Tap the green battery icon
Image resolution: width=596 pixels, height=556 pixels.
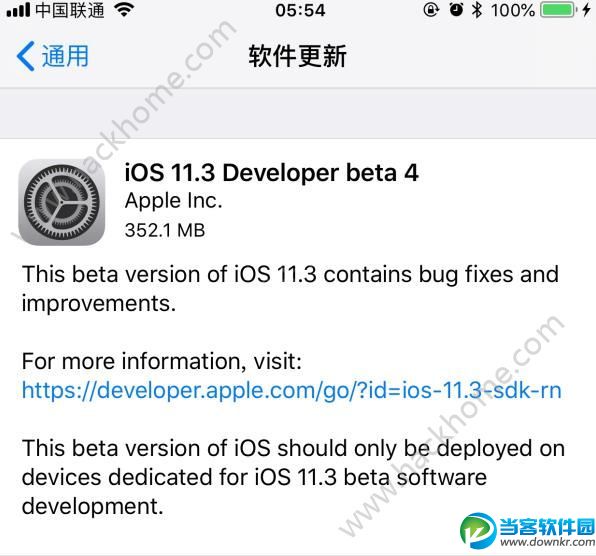point(558,10)
